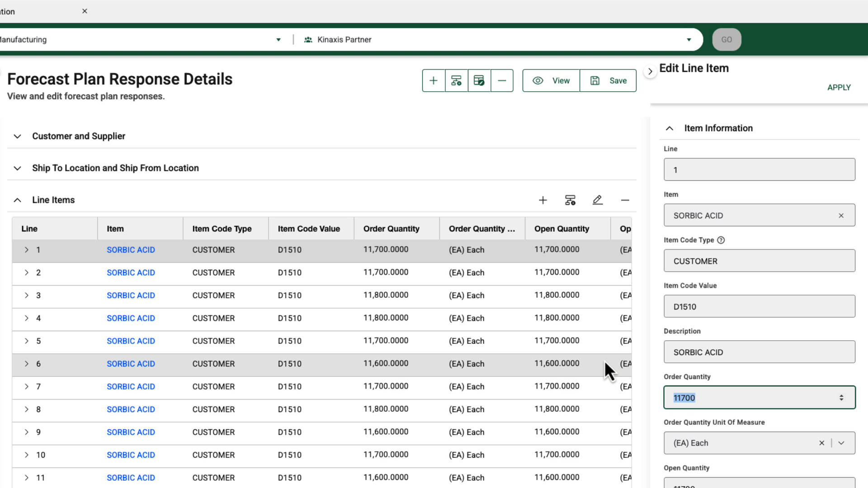
Task: Click the plus icon in Line Items toolbar
Action: [x=542, y=200]
